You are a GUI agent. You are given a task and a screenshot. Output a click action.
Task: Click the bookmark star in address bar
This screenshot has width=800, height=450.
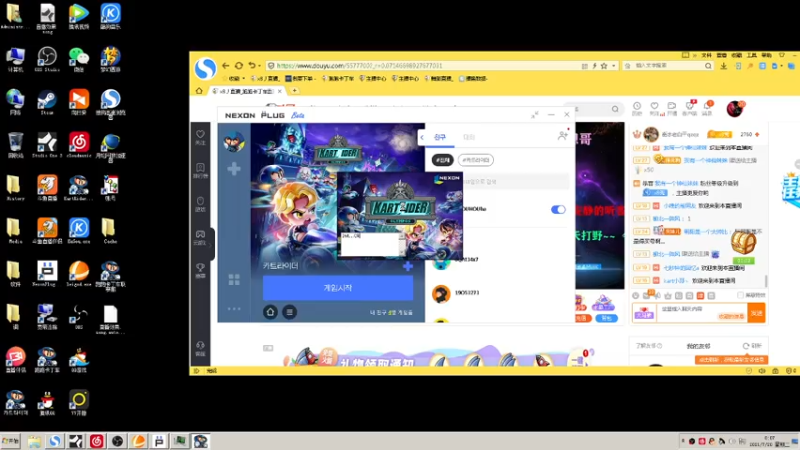(604, 66)
